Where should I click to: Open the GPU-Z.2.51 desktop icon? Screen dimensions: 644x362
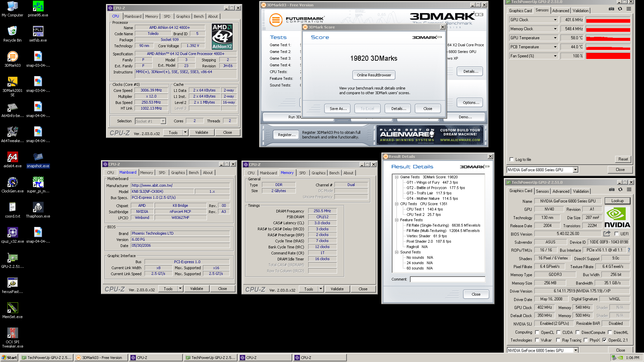pos(12,260)
